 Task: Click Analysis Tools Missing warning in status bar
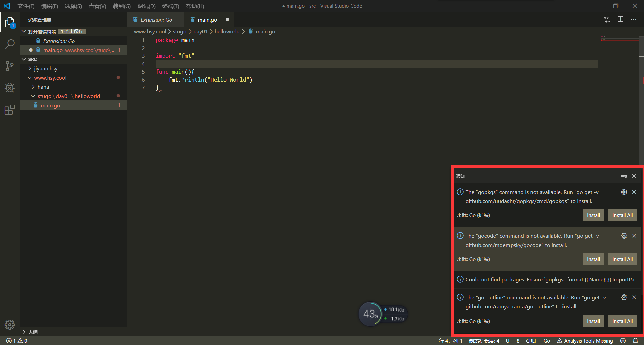click(585, 341)
